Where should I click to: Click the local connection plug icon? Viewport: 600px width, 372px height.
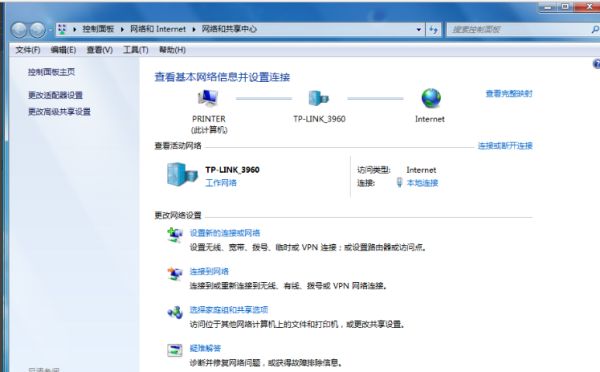399,182
